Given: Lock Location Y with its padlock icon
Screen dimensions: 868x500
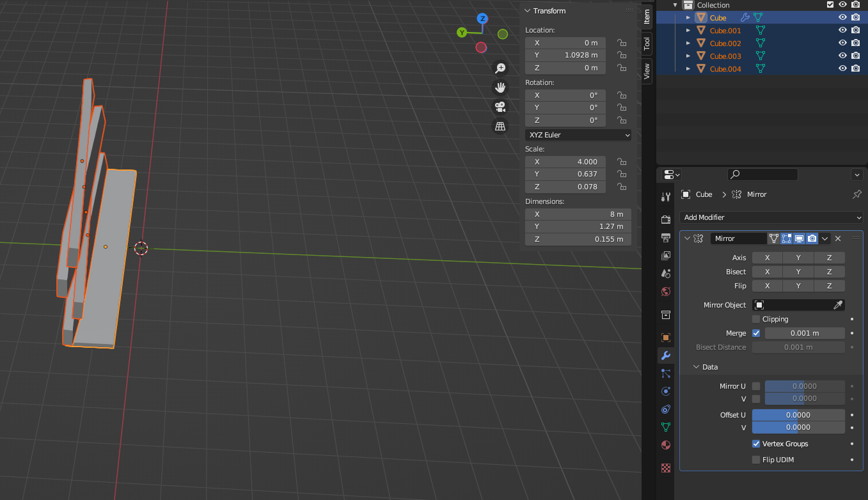Looking at the screenshot, I should [621, 56].
